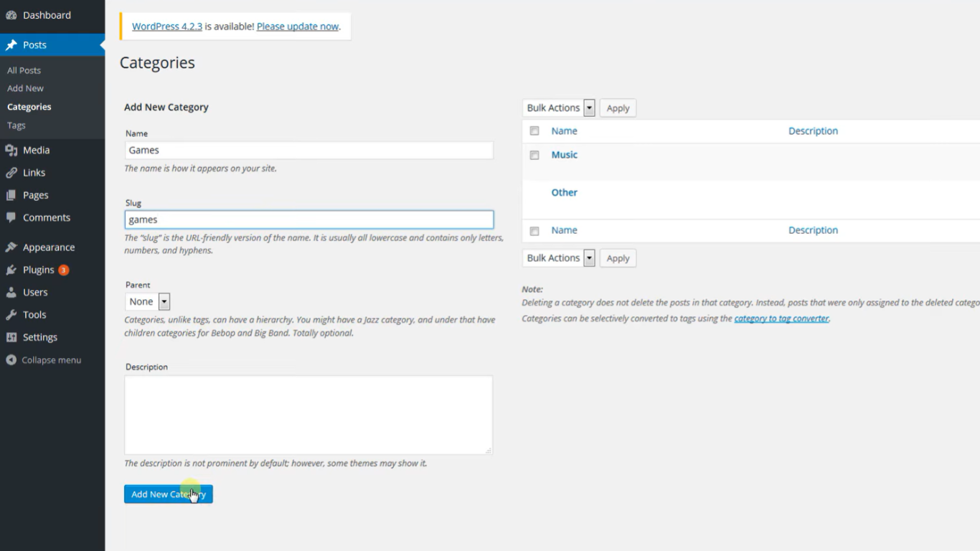980x551 pixels.
Task: Open the Tags submenu item
Action: [x=17, y=126]
